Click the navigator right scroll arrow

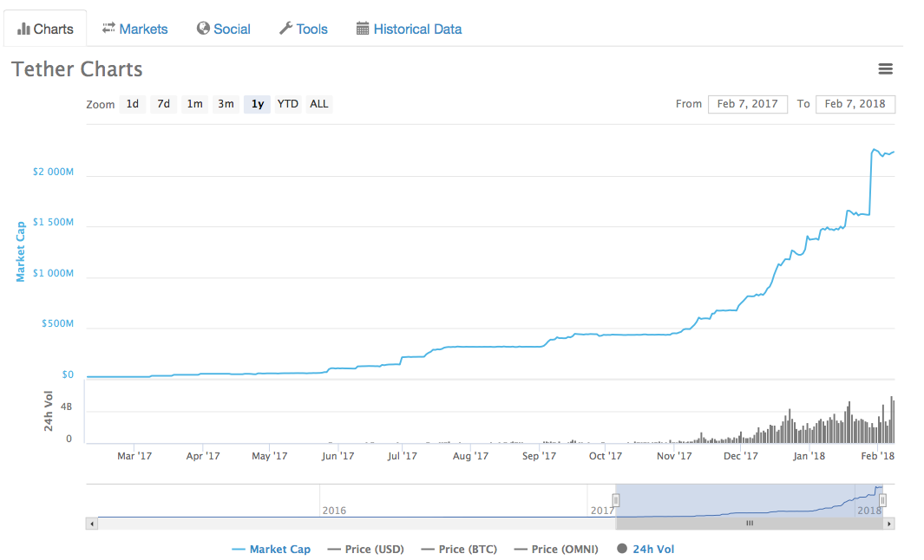(x=889, y=524)
